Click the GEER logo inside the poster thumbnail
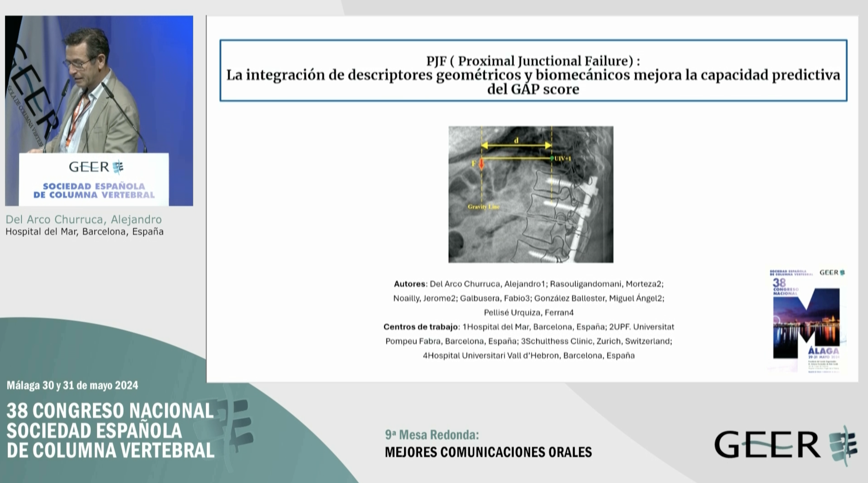The width and height of the screenshot is (868, 483). pos(832,273)
